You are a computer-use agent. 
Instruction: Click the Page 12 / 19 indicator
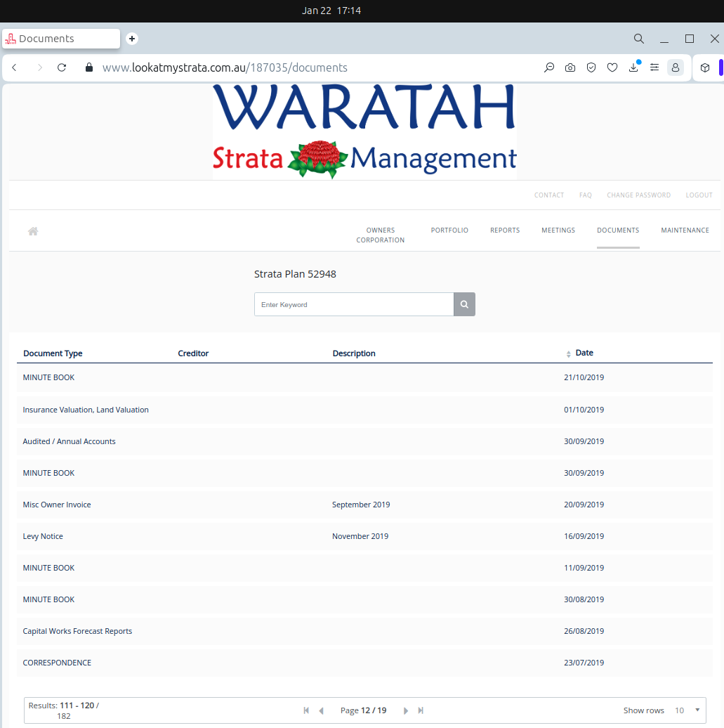(363, 710)
